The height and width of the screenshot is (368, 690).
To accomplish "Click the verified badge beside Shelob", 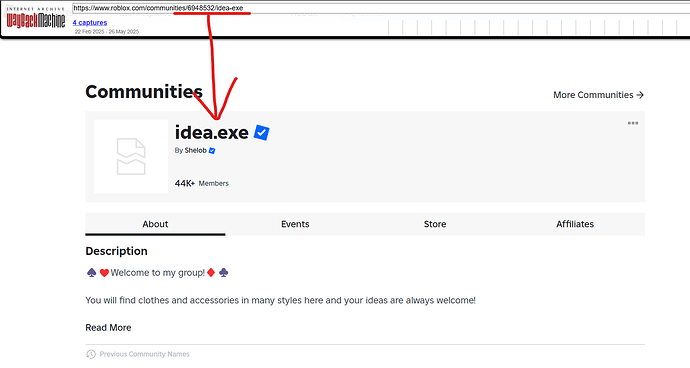I will click(x=212, y=151).
